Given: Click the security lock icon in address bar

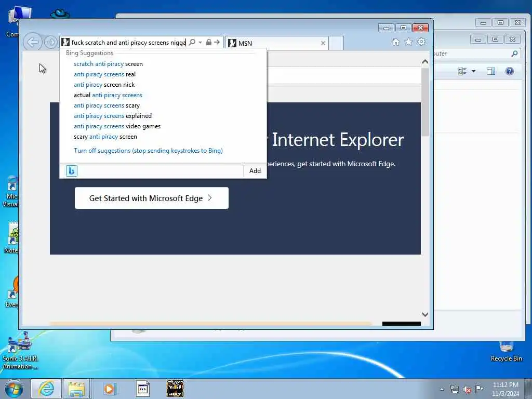Looking at the screenshot, I should pos(209,43).
